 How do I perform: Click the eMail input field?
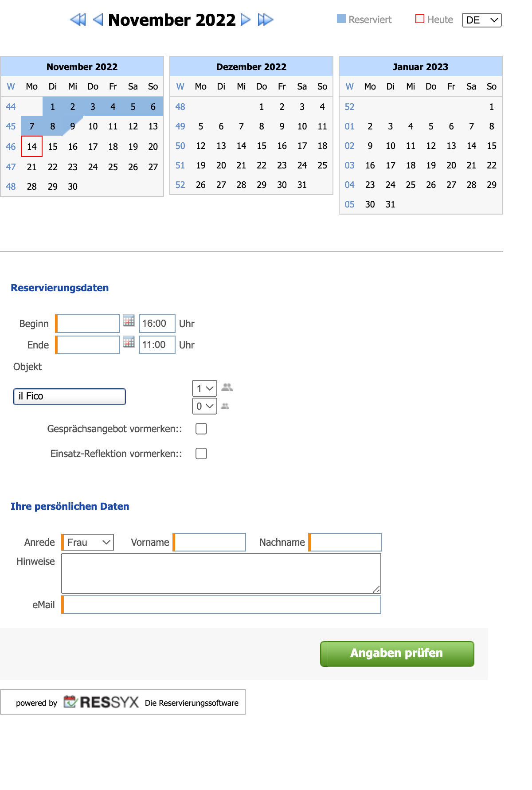(221, 605)
